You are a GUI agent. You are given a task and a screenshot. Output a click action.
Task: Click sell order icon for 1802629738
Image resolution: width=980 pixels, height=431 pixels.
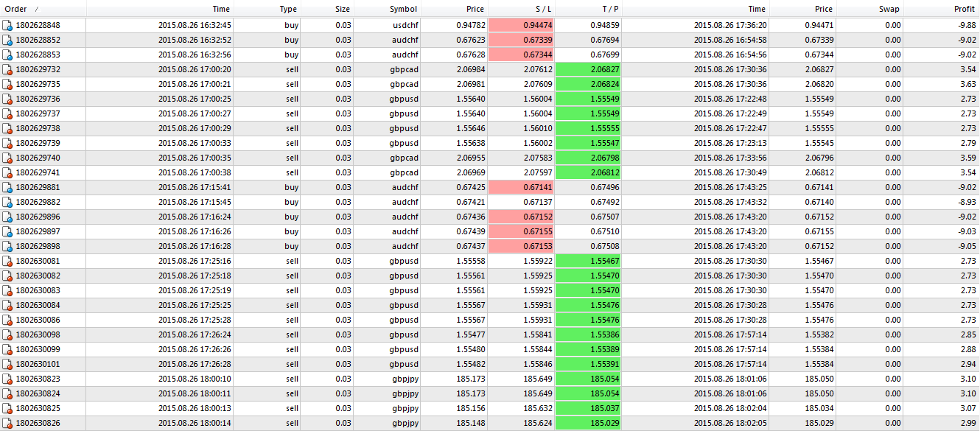pyautogui.click(x=7, y=128)
